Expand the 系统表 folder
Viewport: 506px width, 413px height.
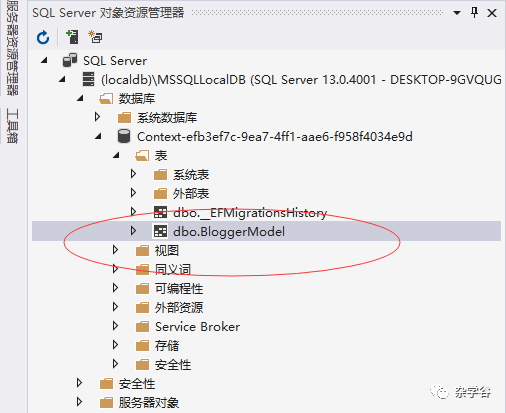click(x=133, y=174)
